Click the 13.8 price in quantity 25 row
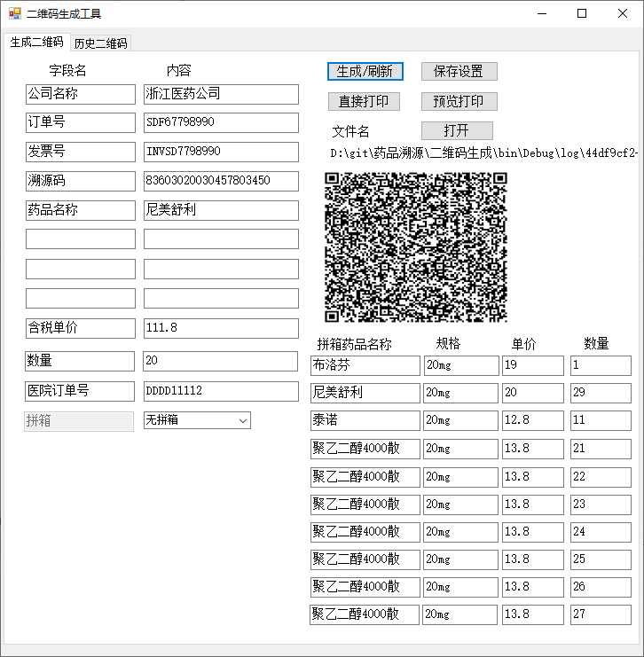 (x=533, y=559)
